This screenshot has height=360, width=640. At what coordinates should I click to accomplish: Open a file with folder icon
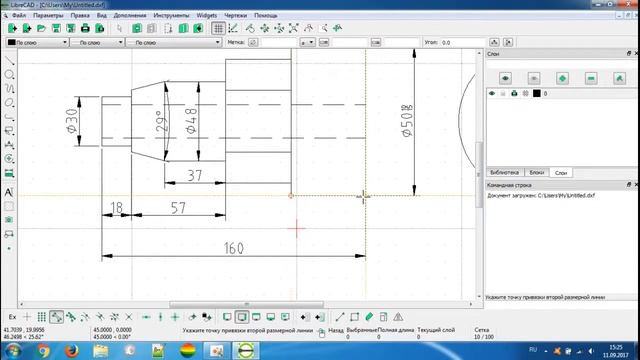click(41, 28)
